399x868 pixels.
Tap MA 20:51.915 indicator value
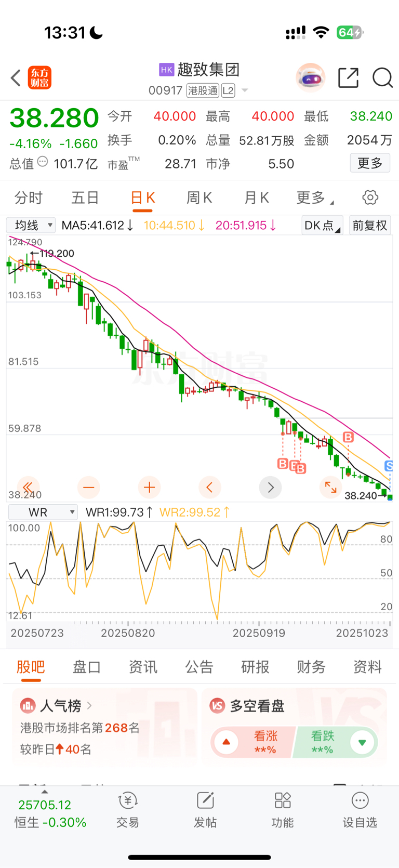245,226
